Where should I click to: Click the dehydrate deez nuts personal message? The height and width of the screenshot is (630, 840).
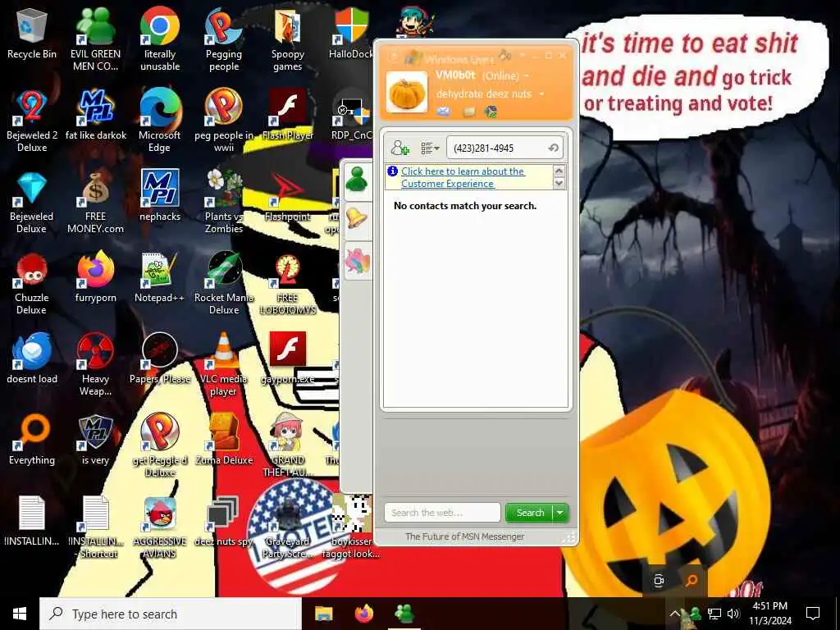coord(484,94)
